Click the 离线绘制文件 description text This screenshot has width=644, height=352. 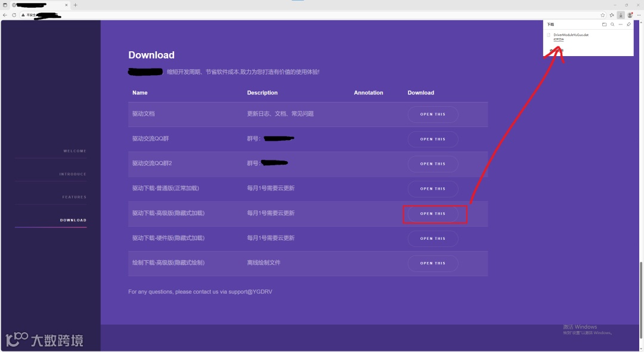point(264,263)
